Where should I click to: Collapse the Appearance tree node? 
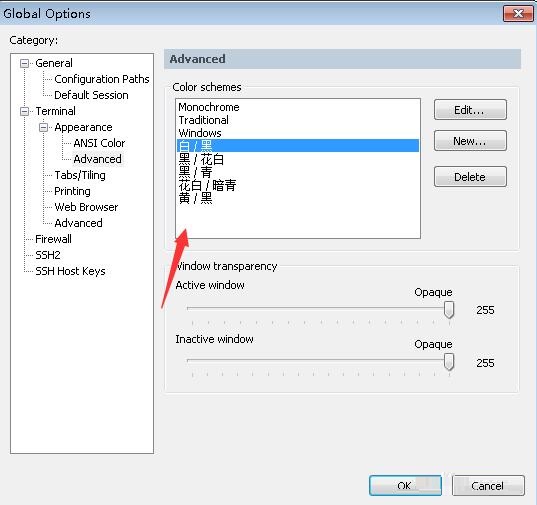click(43, 127)
